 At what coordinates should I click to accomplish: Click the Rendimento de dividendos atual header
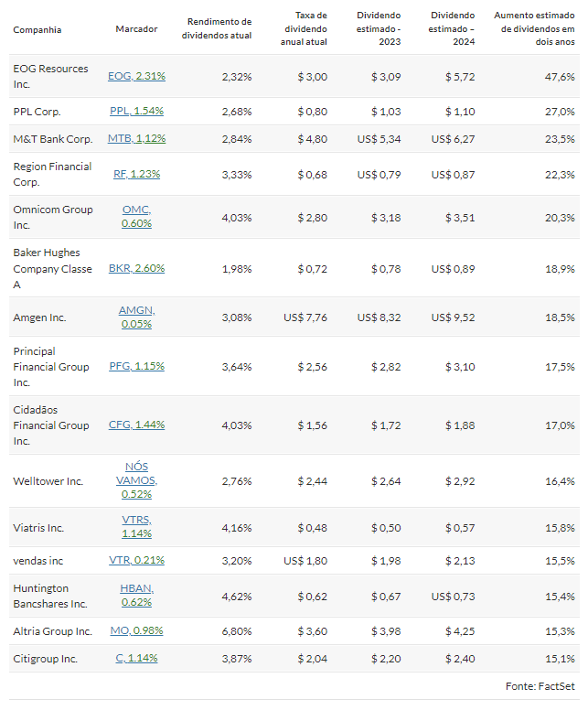click(x=217, y=28)
